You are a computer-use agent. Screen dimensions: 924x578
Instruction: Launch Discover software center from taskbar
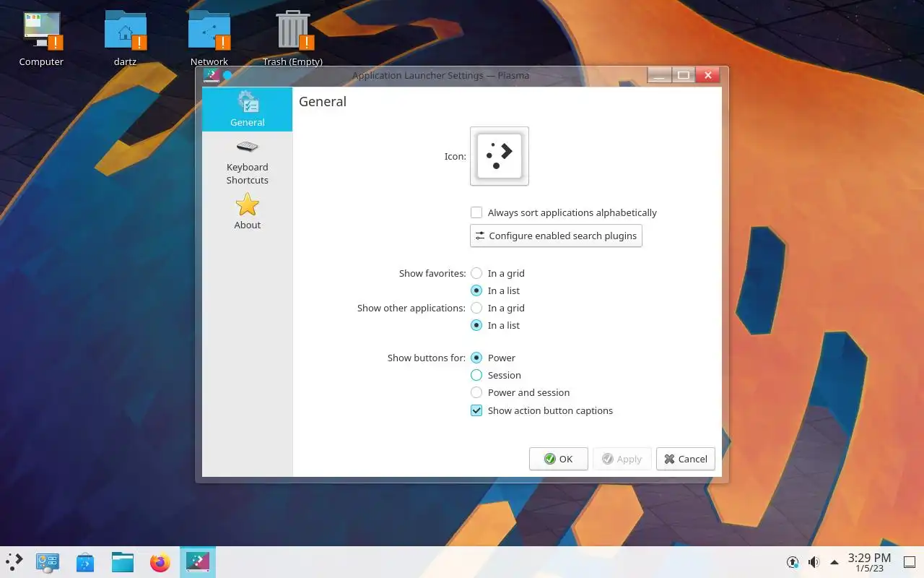coord(85,562)
